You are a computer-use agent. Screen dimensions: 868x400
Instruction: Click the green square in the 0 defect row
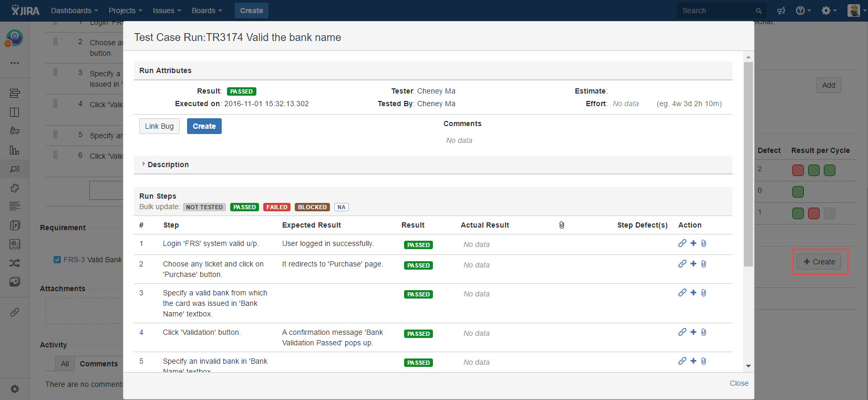(798, 192)
